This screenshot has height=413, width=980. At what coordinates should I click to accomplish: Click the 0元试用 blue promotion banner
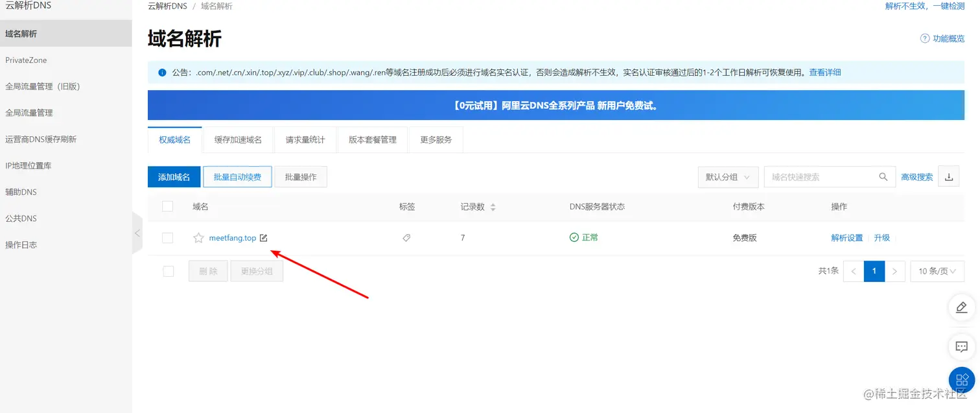556,105
